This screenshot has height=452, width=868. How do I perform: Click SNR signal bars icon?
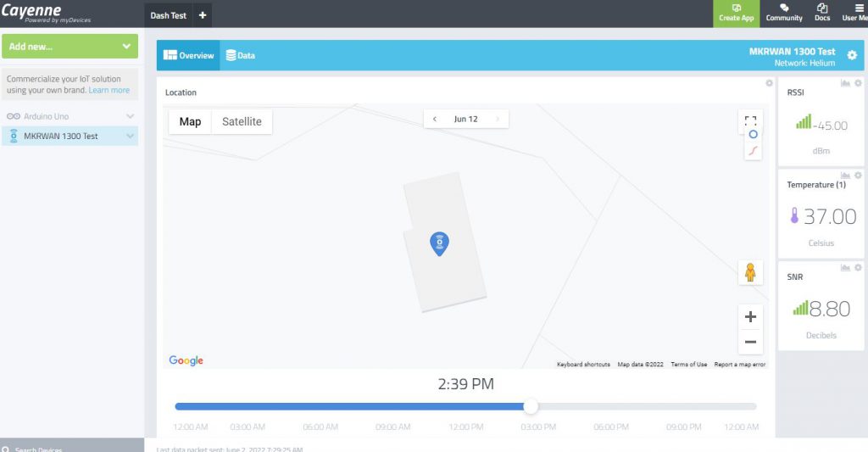(x=800, y=308)
